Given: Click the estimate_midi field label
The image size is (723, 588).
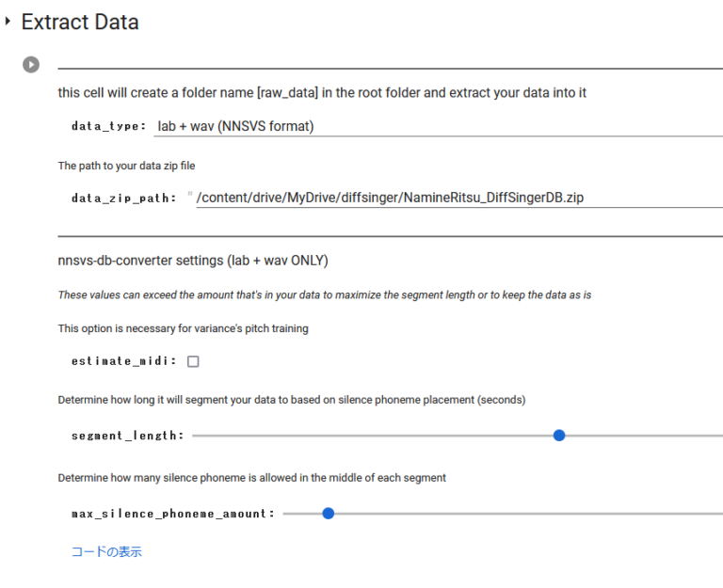Looking at the screenshot, I should 123,361.
